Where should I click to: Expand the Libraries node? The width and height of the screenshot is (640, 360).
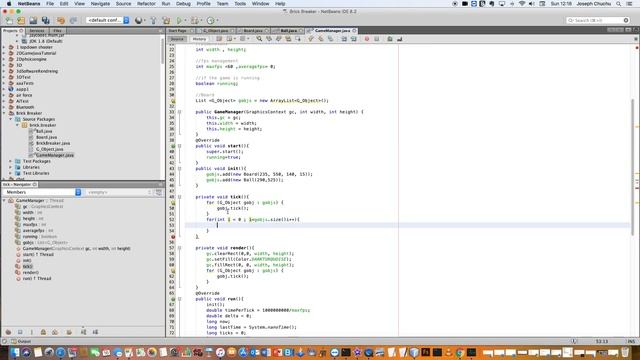point(11,167)
